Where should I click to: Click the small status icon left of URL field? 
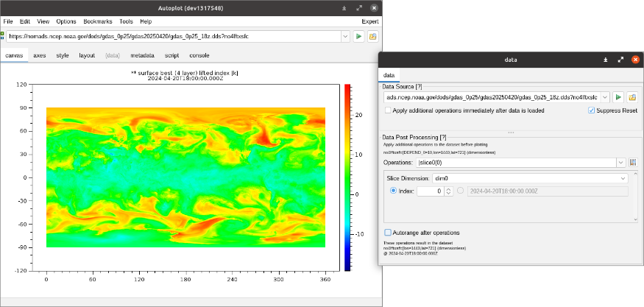click(2, 35)
